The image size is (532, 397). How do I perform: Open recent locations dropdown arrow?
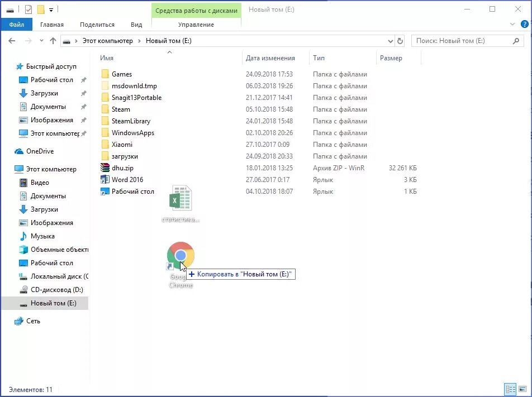pyautogui.click(x=41, y=41)
